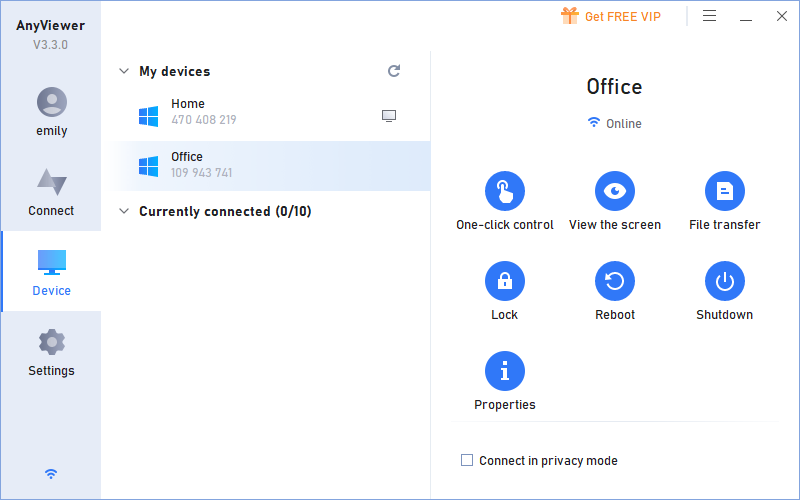The width and height of the screenshot is (800, 500).
Task: Lock the Office computer remotely
Action: click(x=505, y=281)
